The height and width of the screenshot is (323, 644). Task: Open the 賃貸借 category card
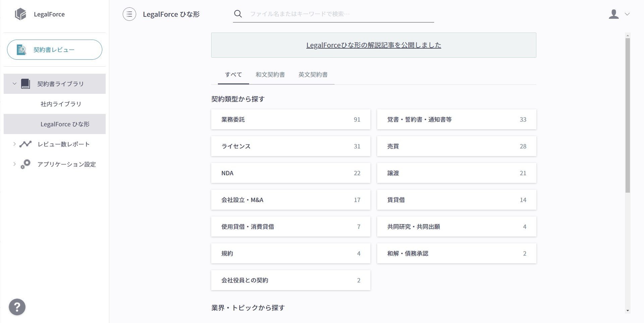point(457,200)
